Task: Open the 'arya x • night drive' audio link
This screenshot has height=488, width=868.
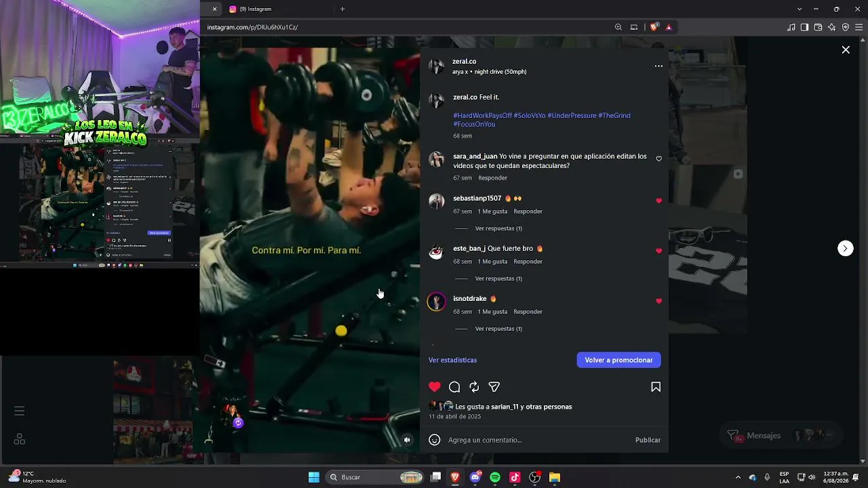Action: 489,72
